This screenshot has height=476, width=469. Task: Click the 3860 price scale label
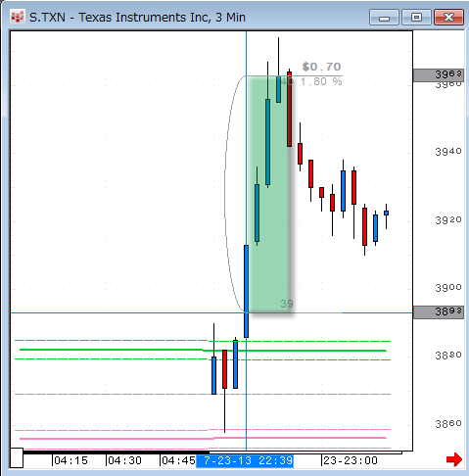[x=448, y=424]
